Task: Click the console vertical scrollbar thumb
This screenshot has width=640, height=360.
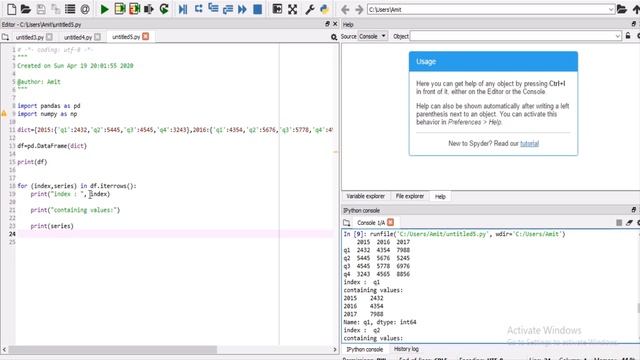Action: click(x=638, y=308)
